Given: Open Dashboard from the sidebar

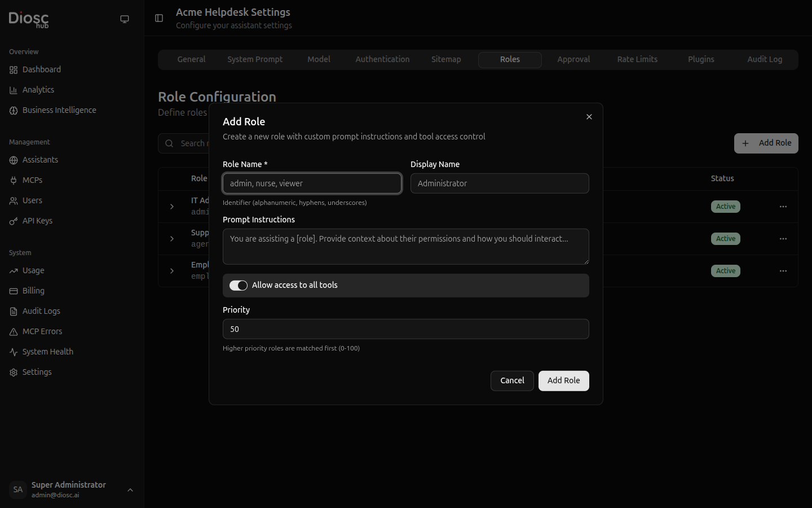Looking at the screenshot, I should 42,69.
